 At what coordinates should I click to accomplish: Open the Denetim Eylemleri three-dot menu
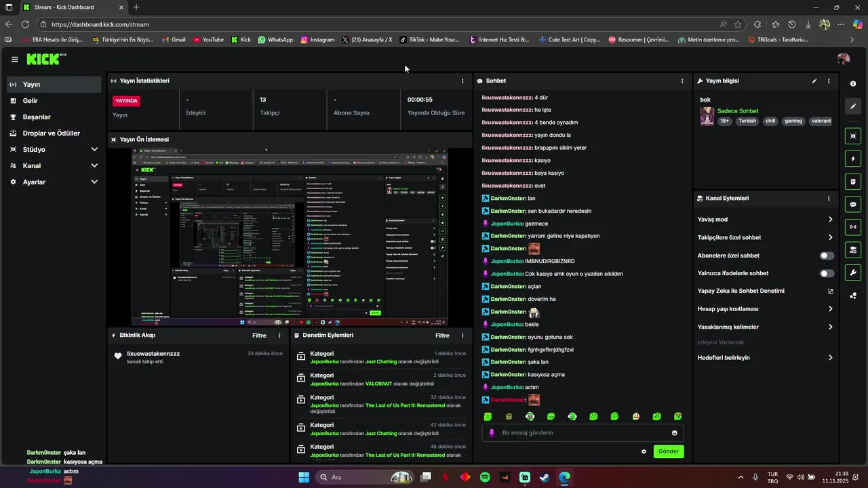click(x=463, y=335)
